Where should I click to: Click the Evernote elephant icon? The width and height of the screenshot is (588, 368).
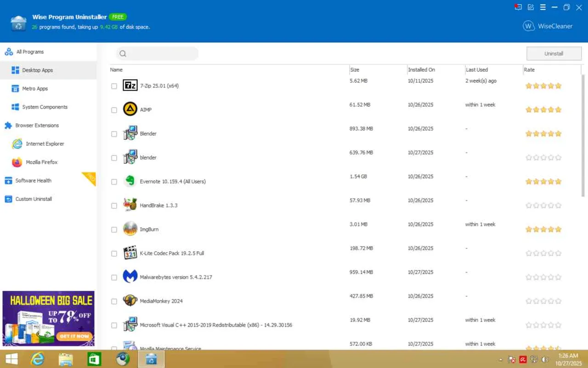130,181
